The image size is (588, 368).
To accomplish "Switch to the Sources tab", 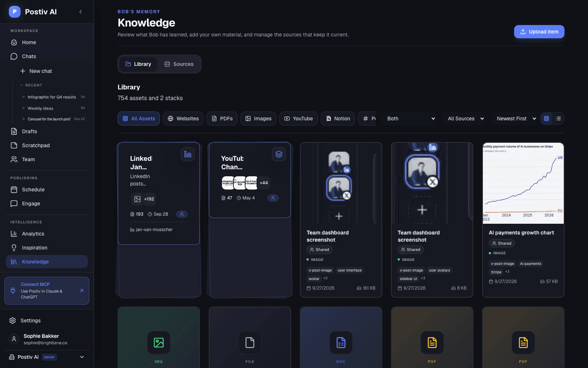I will (179, 64).
